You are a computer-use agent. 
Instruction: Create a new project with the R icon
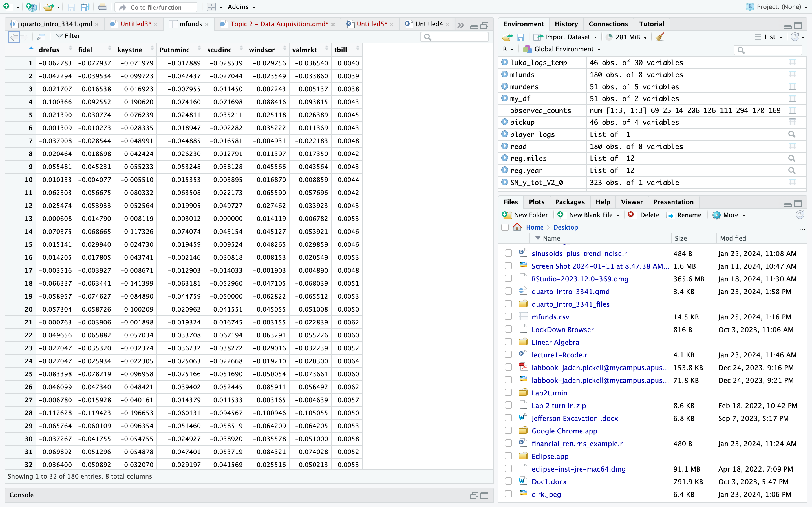31,7
